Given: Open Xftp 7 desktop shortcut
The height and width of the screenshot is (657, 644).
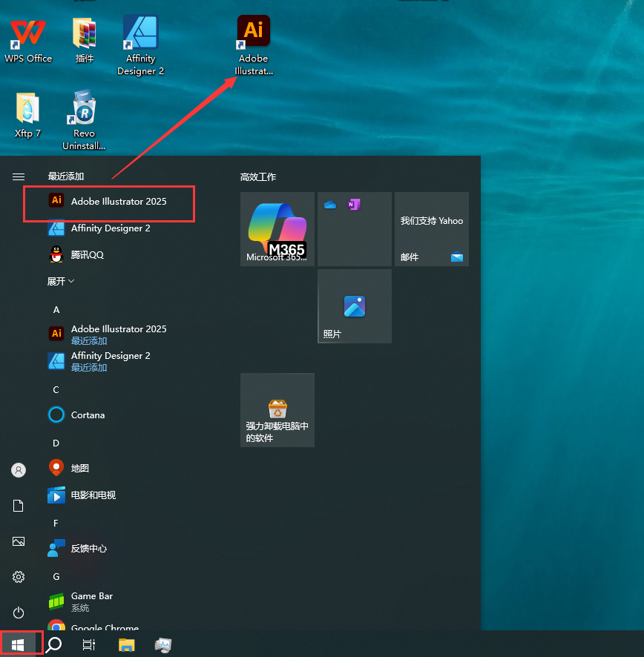Looking at the screenshot, I should point(27,116).
